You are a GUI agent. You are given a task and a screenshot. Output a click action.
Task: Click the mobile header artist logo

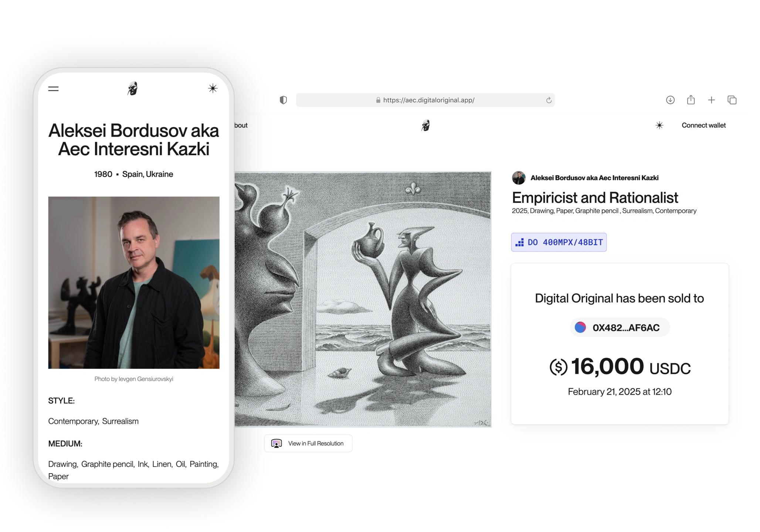coord(133,89)
